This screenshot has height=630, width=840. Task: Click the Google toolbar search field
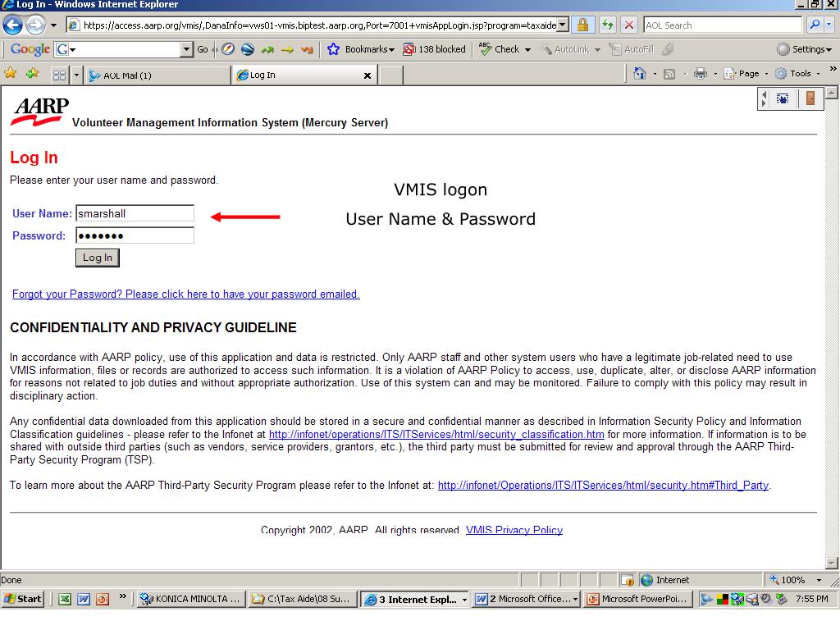pyautogui.click(x=123, y=49)
